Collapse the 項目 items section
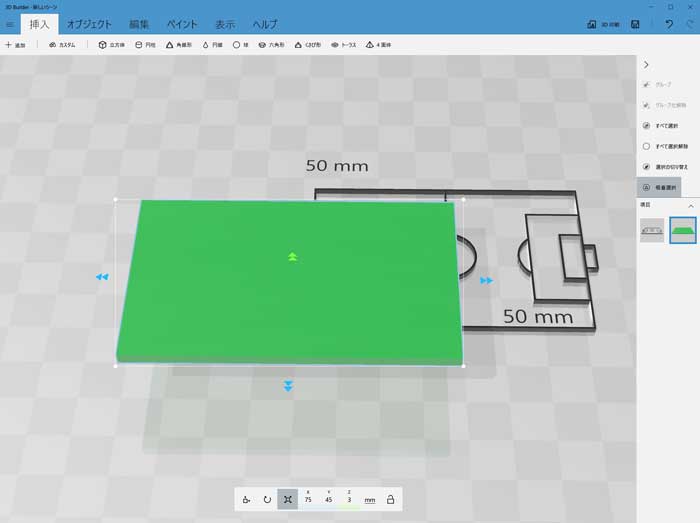Screen dimensions: 700x523 pos(691,206)
